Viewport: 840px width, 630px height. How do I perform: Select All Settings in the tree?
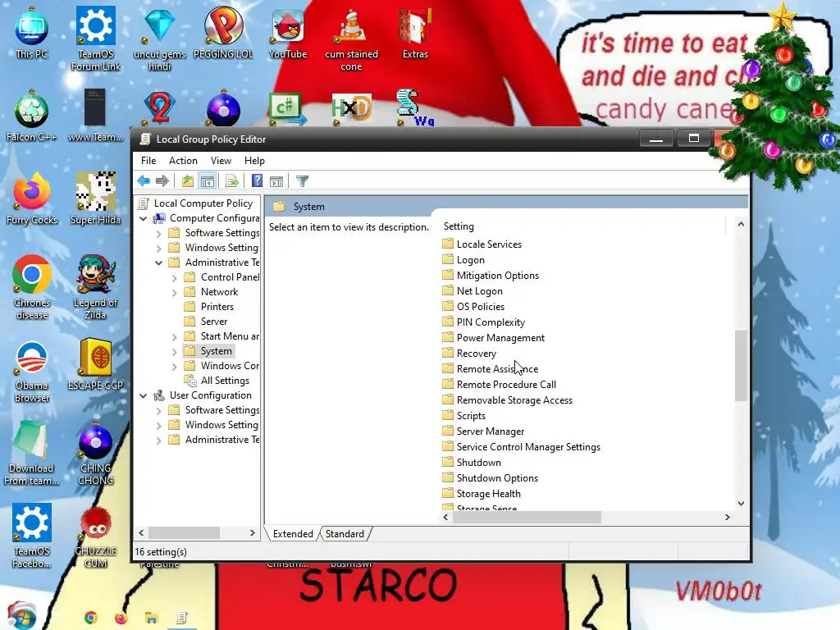pyautogui.click(x=225, y=381)
